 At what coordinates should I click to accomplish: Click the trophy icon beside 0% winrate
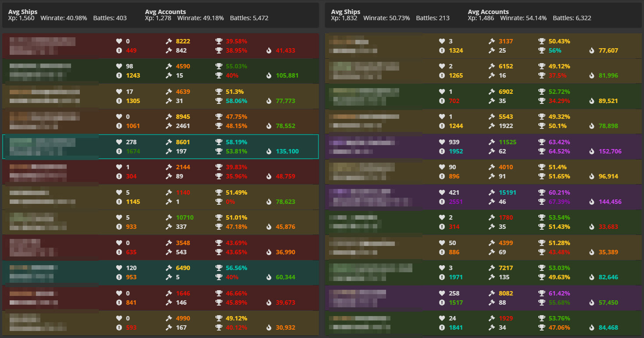click(x=219, y=202)
